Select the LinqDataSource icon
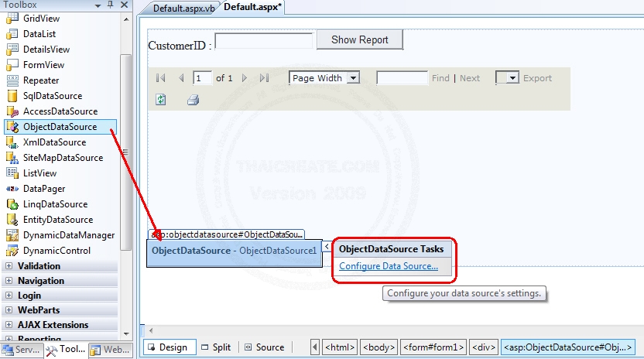644x359 pixels. tap(12, 204)
